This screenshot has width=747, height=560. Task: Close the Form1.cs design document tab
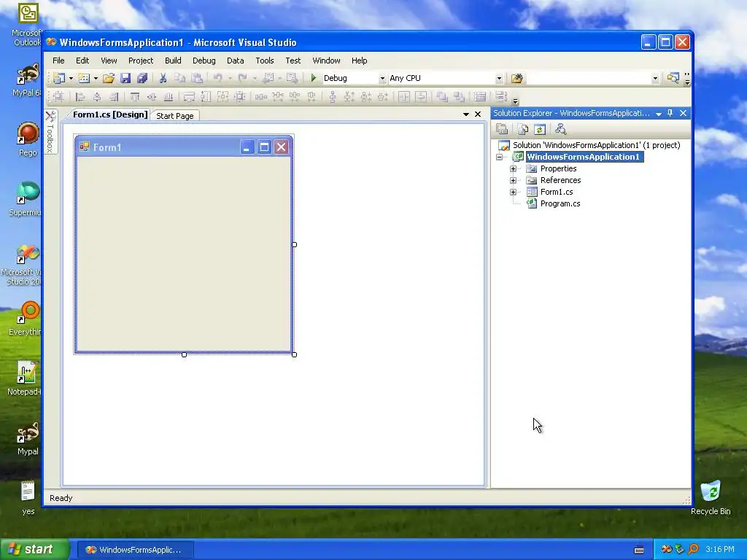[478, 114]
